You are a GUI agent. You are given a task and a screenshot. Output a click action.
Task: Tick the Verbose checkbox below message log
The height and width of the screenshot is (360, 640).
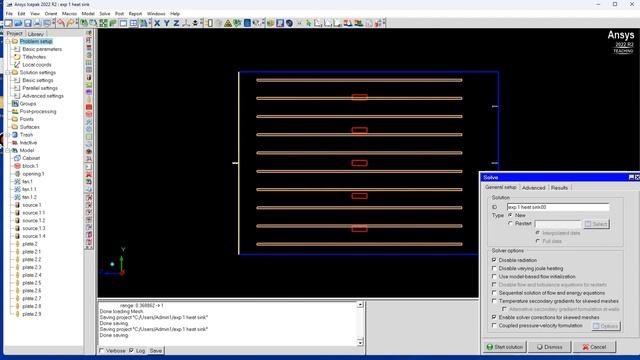tap(102, 351)
